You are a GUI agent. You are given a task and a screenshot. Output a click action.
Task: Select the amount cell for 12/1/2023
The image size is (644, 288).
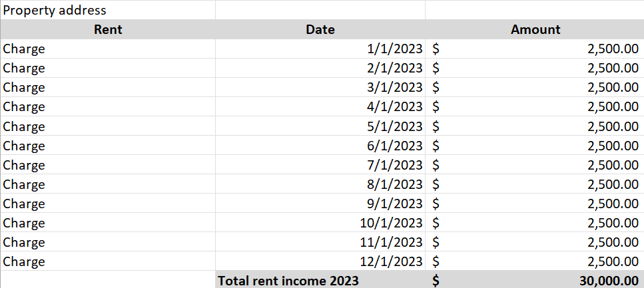click(535, 261)
